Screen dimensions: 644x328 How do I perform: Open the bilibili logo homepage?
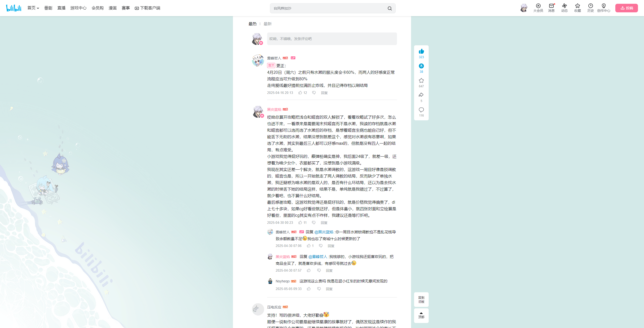tap(14, 8)
